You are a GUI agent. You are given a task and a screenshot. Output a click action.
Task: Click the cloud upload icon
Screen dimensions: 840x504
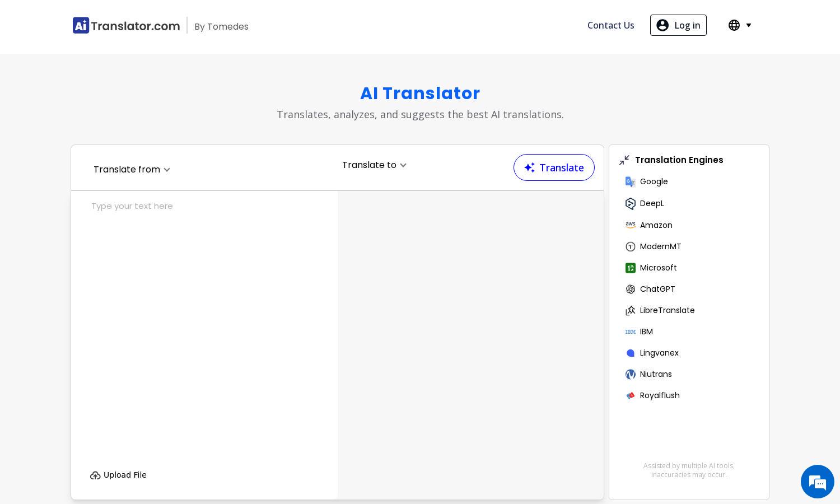tap(95, 475)
